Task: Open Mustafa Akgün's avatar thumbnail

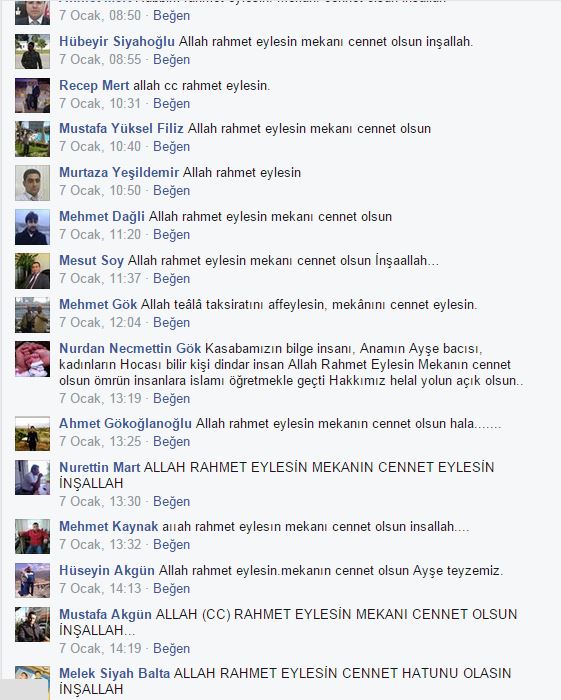Action: click(32, 624)
